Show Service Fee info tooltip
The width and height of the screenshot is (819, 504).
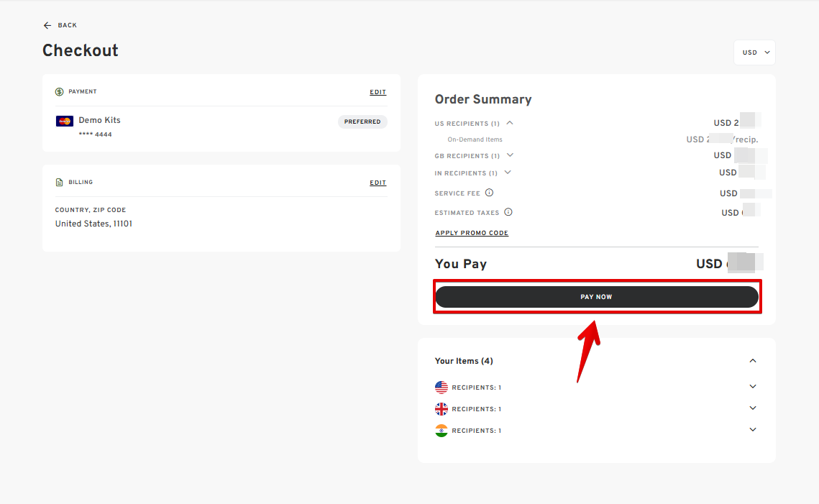click(489, 193)
